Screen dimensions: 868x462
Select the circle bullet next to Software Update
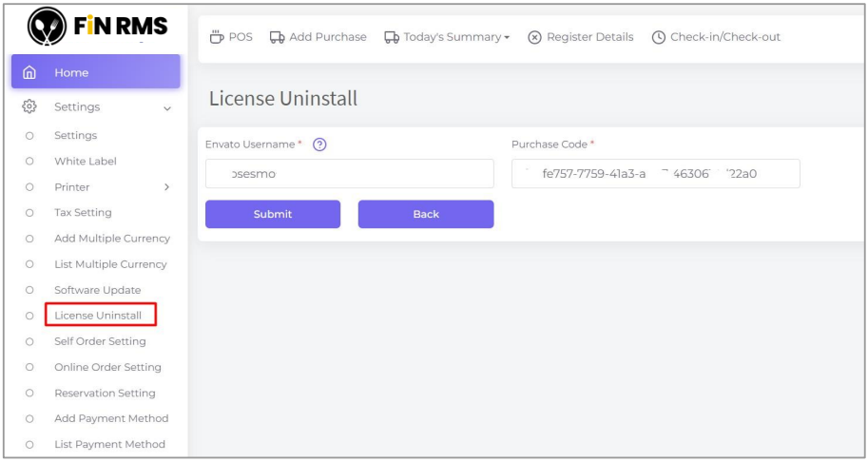[29, 290]
